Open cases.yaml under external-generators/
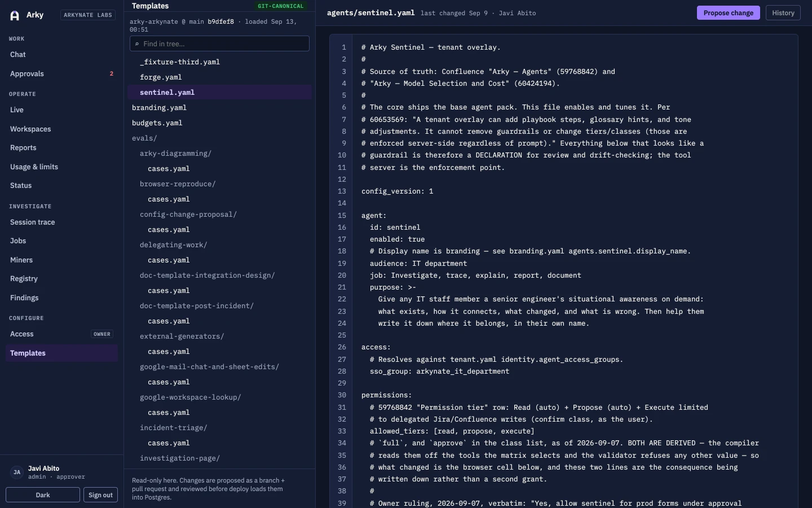The width and height of the screenshot is (812, 508). (219, 352)
